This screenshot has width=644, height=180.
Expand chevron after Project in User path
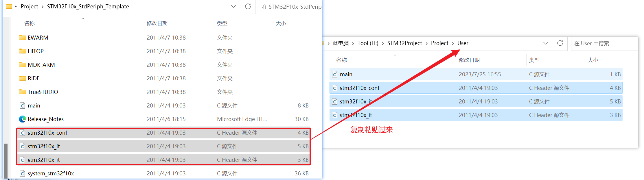tap(453, 43)
